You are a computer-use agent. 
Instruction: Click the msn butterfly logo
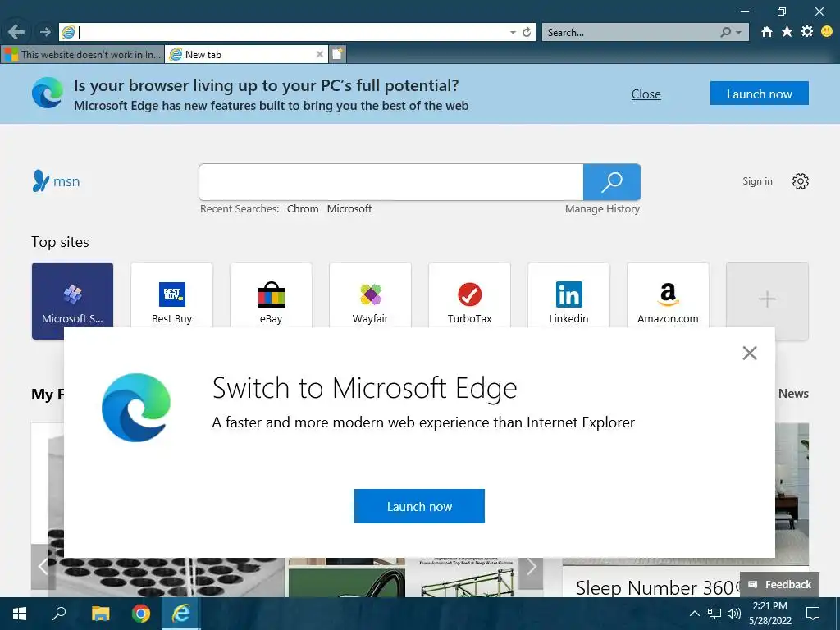pos(57,181)
